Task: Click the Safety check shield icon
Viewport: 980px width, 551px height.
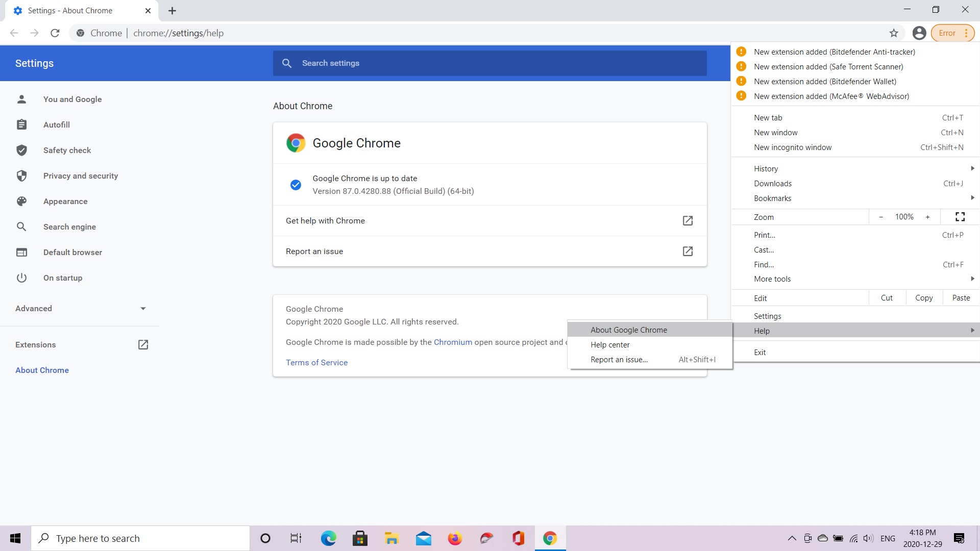Action: pos(21,150)
